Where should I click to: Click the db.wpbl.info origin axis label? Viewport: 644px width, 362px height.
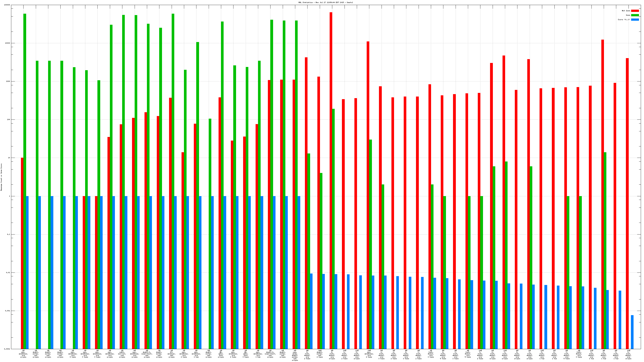(221, 354)
